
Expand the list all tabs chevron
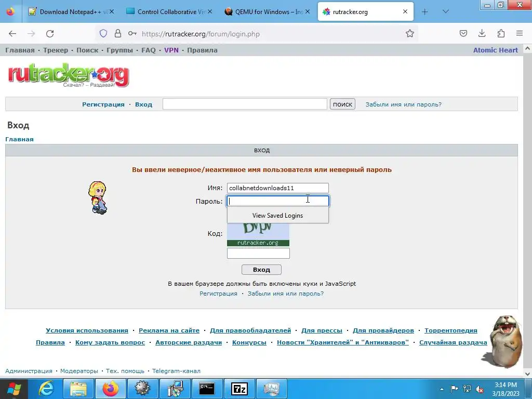[446, 12]
